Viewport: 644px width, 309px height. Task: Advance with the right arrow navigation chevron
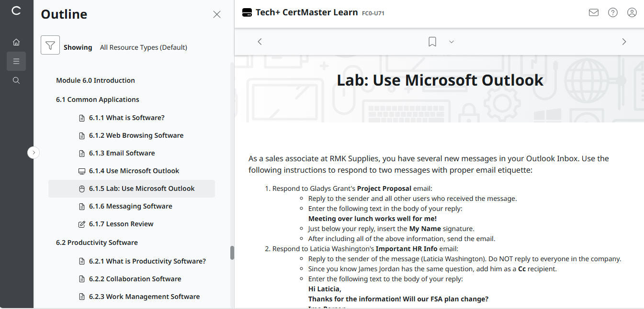tap(624, 42)
